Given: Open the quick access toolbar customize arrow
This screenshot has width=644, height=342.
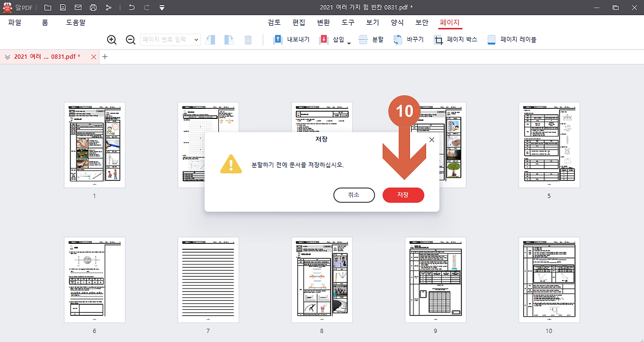Looking at the screenshot, I should point(161,7).
